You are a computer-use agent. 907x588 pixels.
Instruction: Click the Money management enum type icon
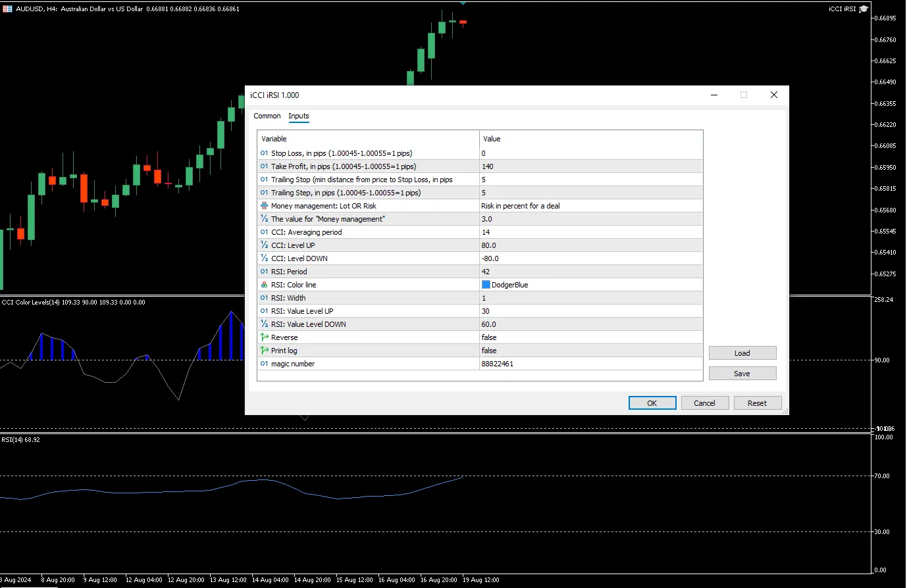(x=264, y=206)
